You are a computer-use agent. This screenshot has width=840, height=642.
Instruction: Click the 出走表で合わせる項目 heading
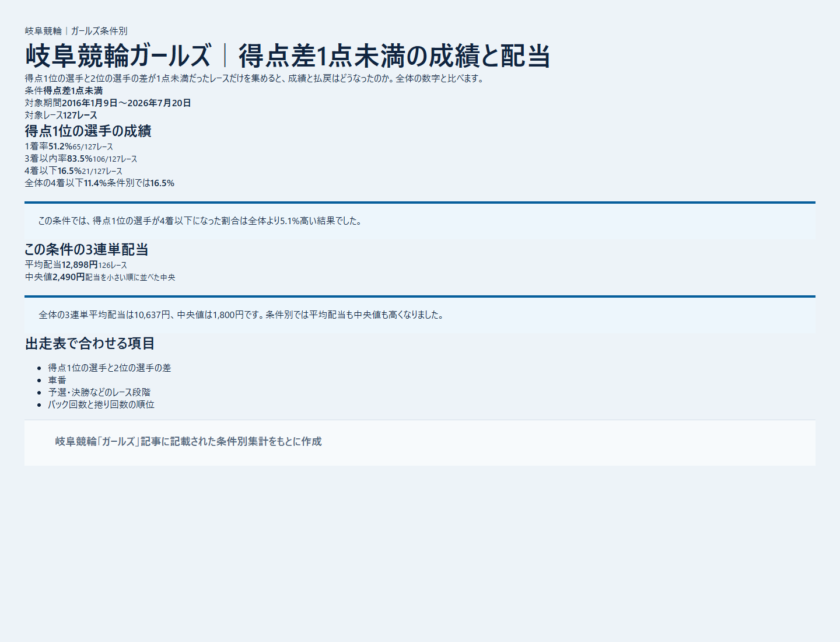90,343
